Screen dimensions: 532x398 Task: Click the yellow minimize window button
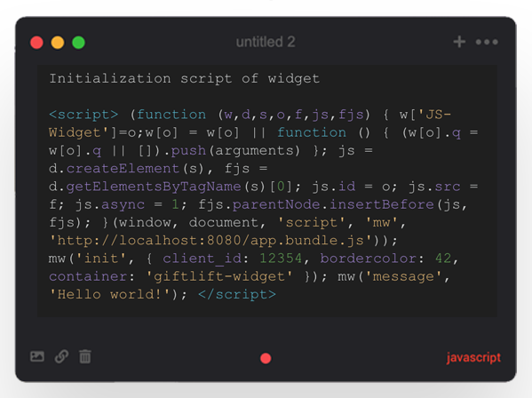[58, 43]
